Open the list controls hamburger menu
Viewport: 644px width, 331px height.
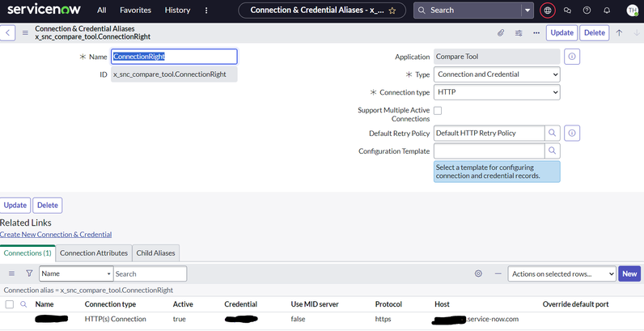pos(11,274)
